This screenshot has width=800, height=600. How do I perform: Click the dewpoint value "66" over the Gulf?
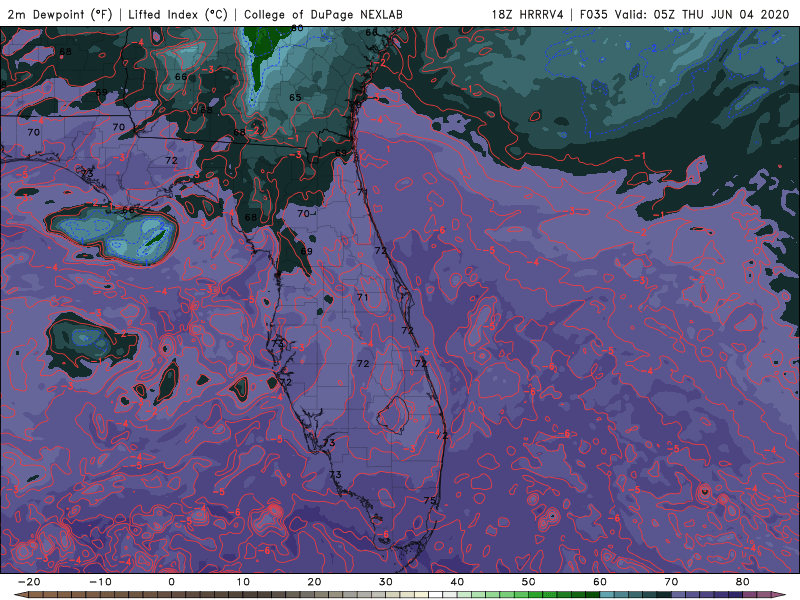click(x=128, y=210)
